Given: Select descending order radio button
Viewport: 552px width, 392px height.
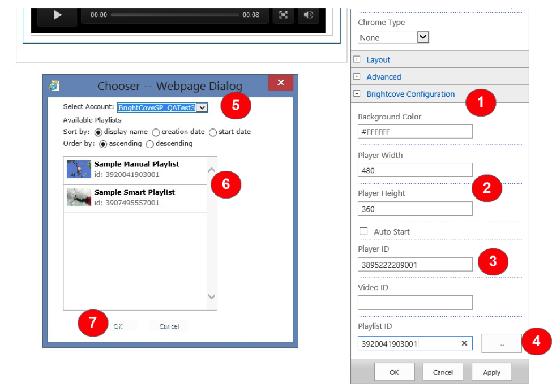Looking at the screenshot, I should [x=150, y=144].
